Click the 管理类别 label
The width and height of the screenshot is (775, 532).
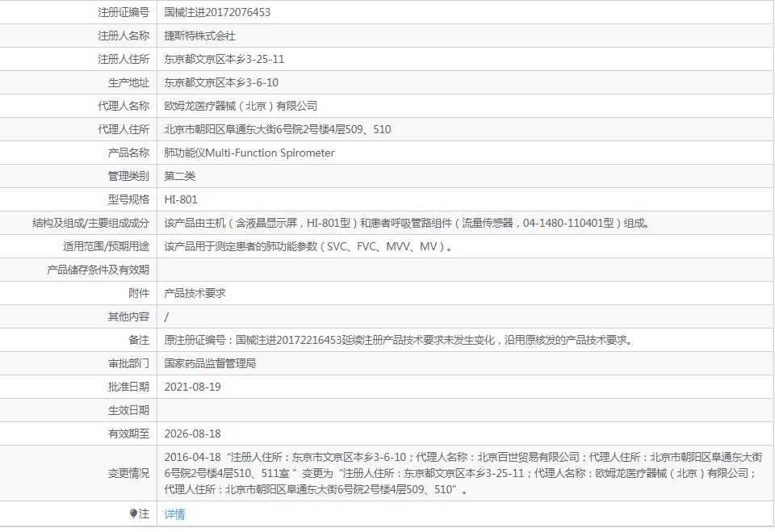coord(128,176)
